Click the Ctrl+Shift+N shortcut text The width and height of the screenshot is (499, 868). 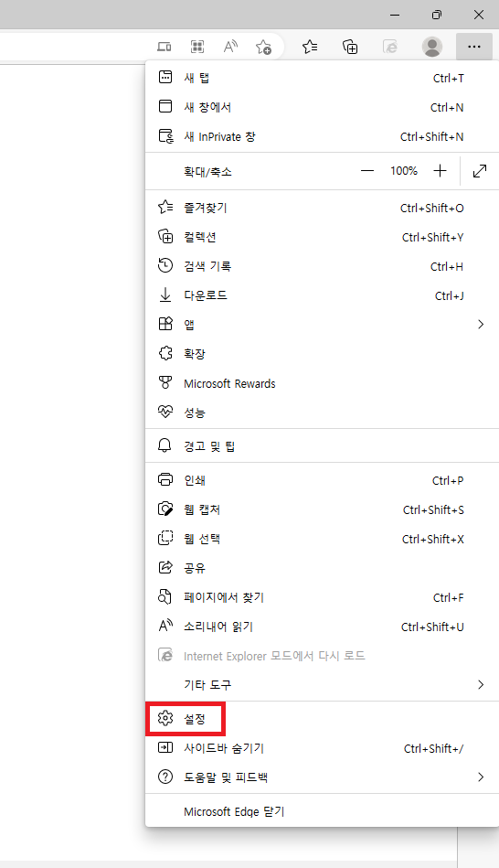(432, 136)
